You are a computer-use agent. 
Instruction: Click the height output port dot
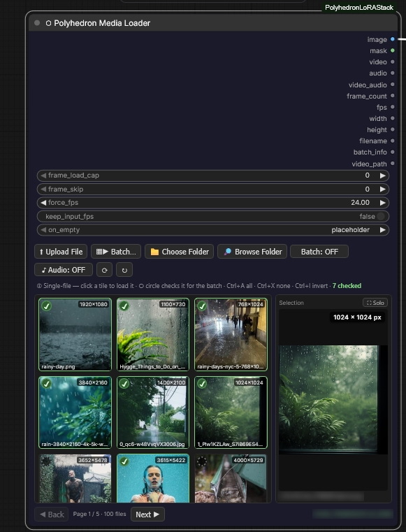coord(393,129)
